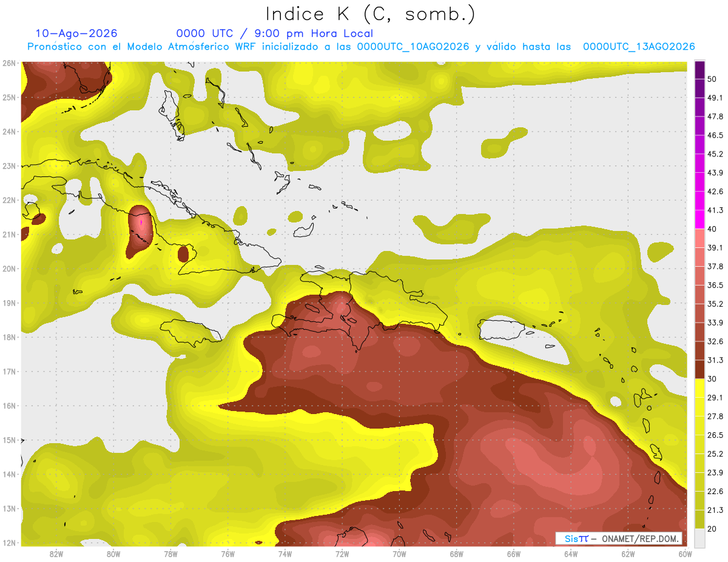Click the 19N latitude label
Image resolution: width=728 pixels, height=562 pixels.
[x=9, y=303]
